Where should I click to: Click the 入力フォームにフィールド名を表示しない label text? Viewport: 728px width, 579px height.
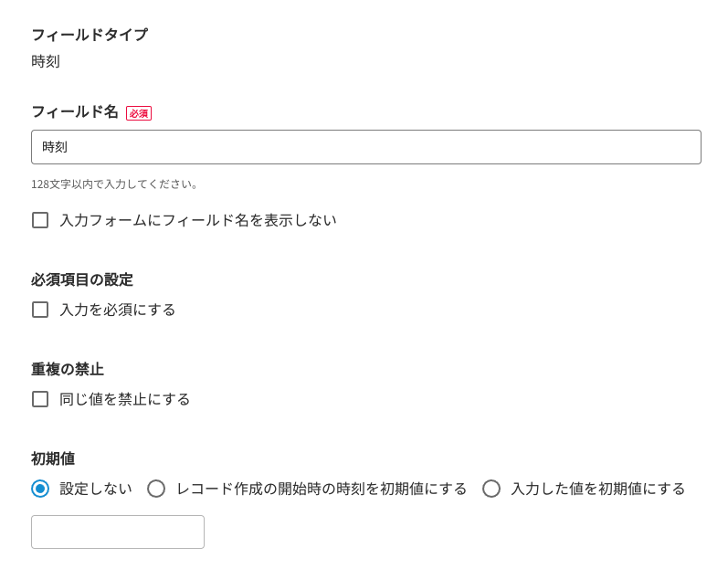197,220
